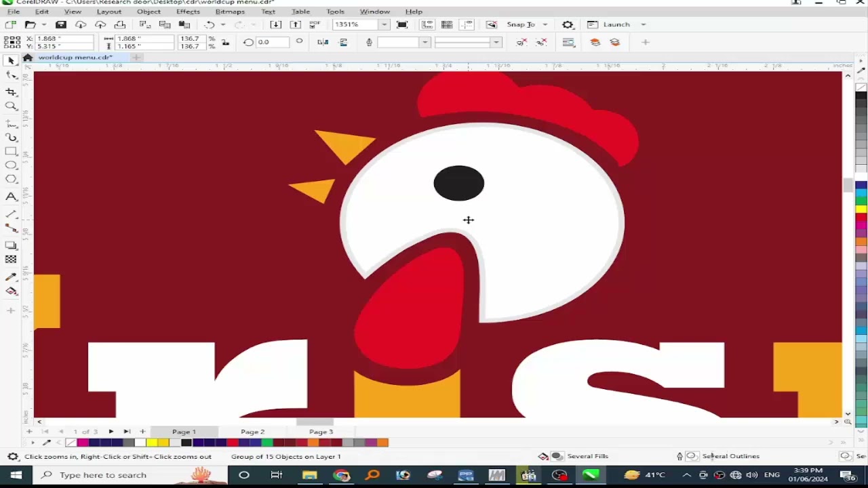The width and height of the screenshot is (868, 488).
Task: Click the Full-screen preview icon
Action: (x=402, y=24)
